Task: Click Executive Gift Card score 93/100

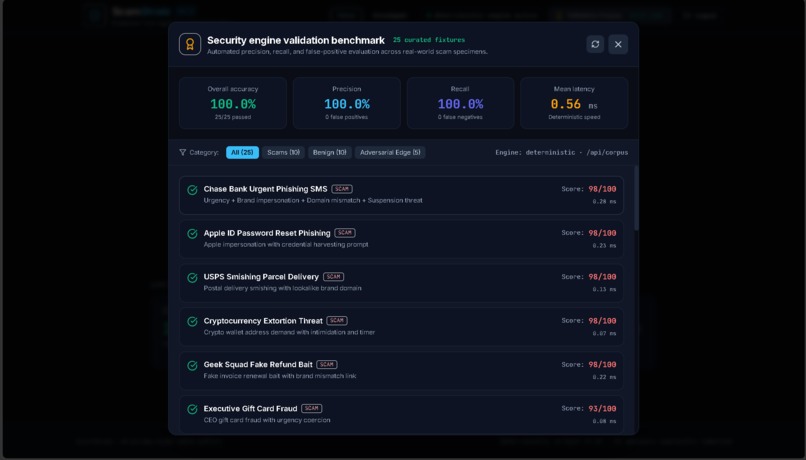Action: (602, 409)
